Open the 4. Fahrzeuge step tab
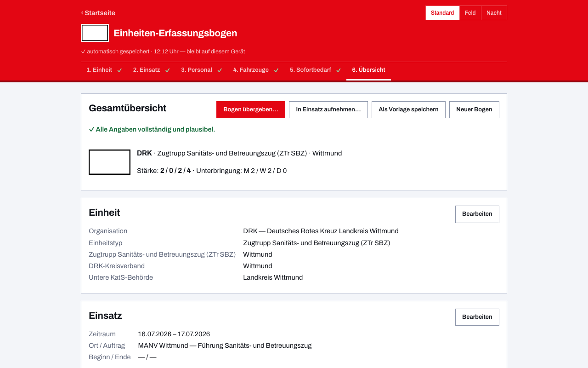588x368 pixels. coord(256,70)
